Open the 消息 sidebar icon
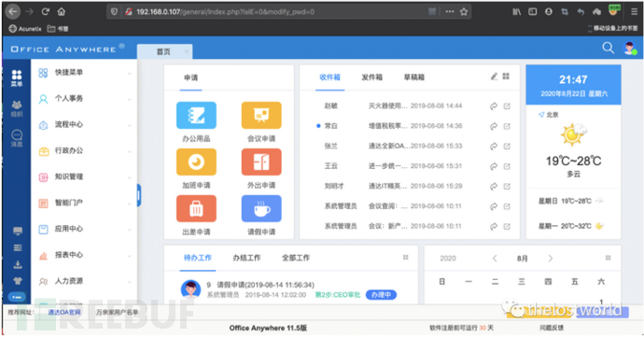The width and height of the screenshot is (644, 337). (17, 138)
